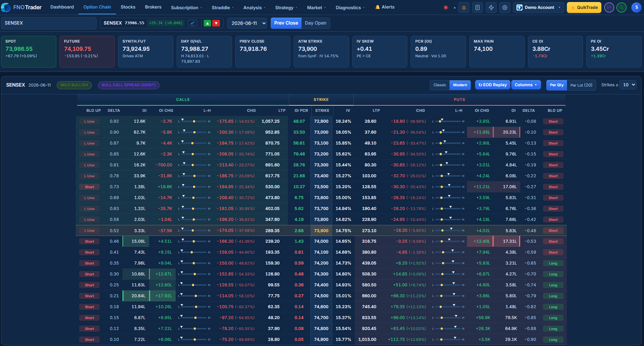The width and height of the screenshot is (644, 346).
Task: Click the SPOT 73,986.55 card
Action: (x=29, y=51)
